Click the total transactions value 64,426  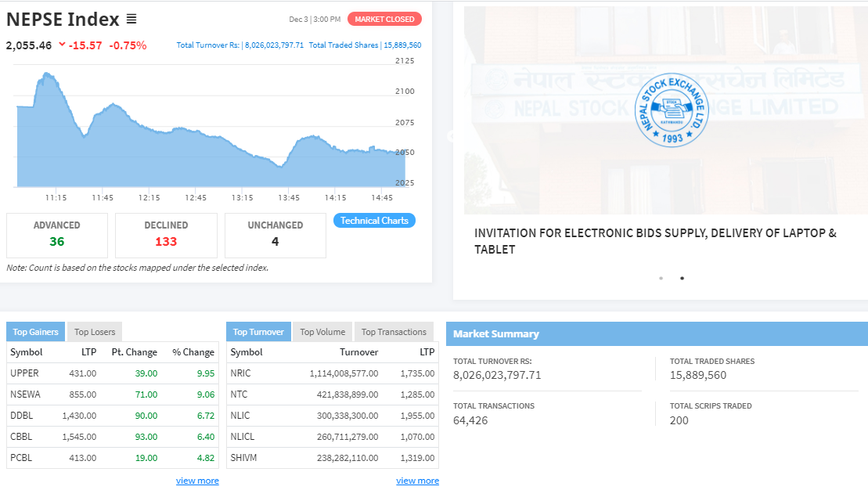pyautogui.click(x=470, y=420)
